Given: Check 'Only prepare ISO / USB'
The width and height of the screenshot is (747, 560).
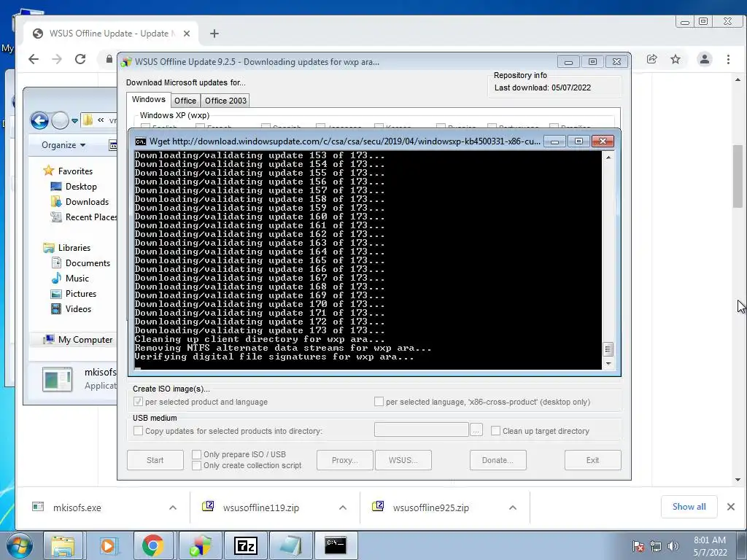Looking at the screenshot, I should click(x=196, y=454).
